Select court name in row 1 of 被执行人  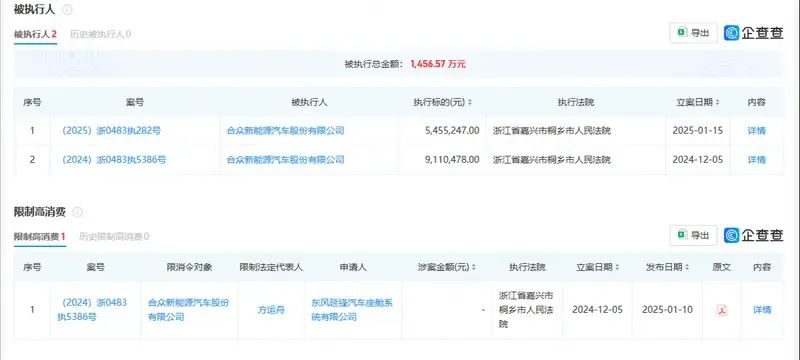click(x=552, y=131)
